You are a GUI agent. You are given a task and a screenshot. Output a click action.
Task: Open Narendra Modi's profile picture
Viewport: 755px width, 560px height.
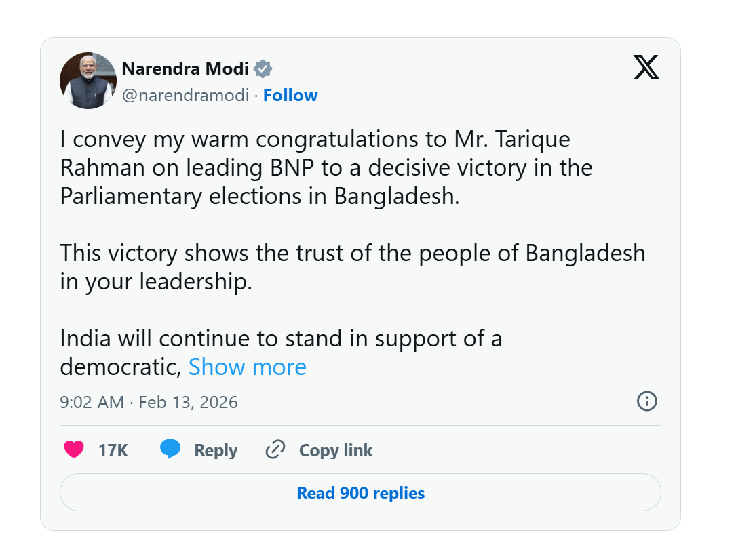(x=88, y=81)
